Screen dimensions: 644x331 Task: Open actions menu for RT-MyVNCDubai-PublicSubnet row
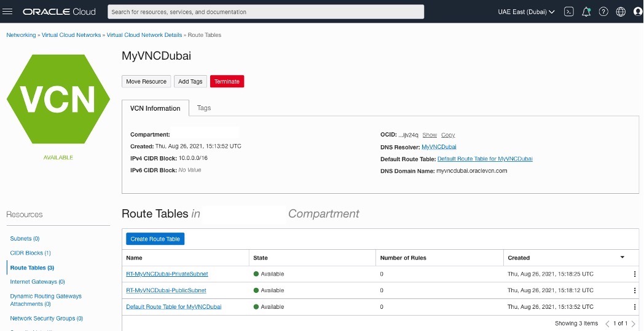tap(635, 290)
